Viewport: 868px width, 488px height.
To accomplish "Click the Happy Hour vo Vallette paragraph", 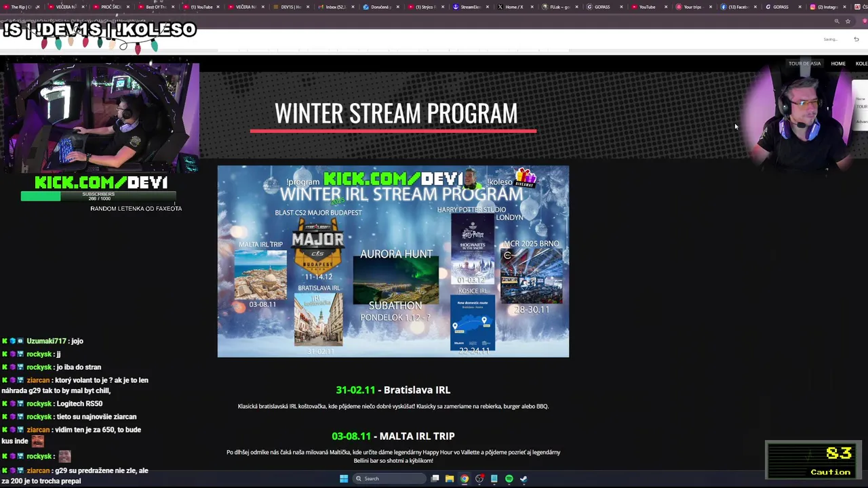I will coord(393,456).
